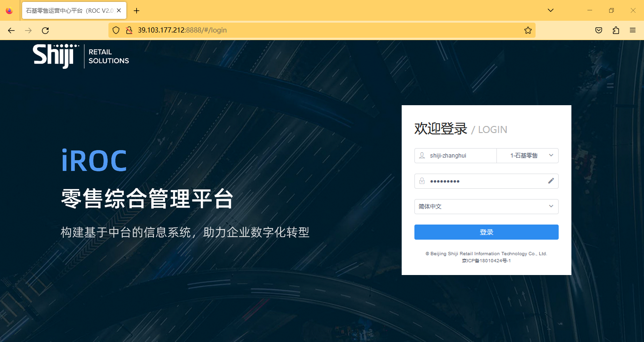Open the list all tabs chevron
The image size is (644, 342).
(550, 10)
